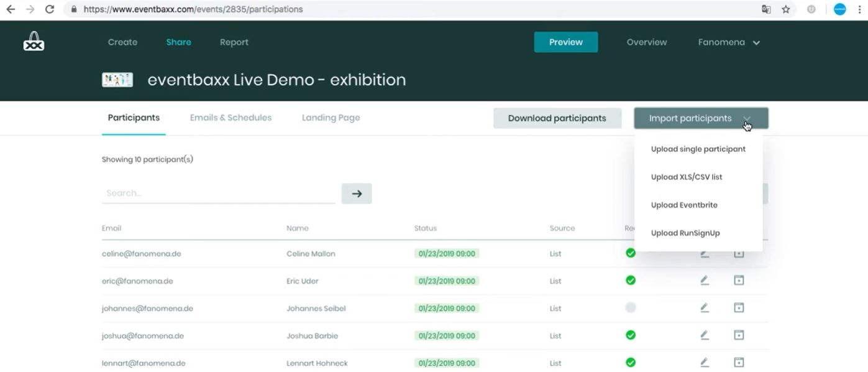Open the schedule icon for Eric Uder
The height and width of the screenshot is (372, 868).
click(x=738, y=280)
